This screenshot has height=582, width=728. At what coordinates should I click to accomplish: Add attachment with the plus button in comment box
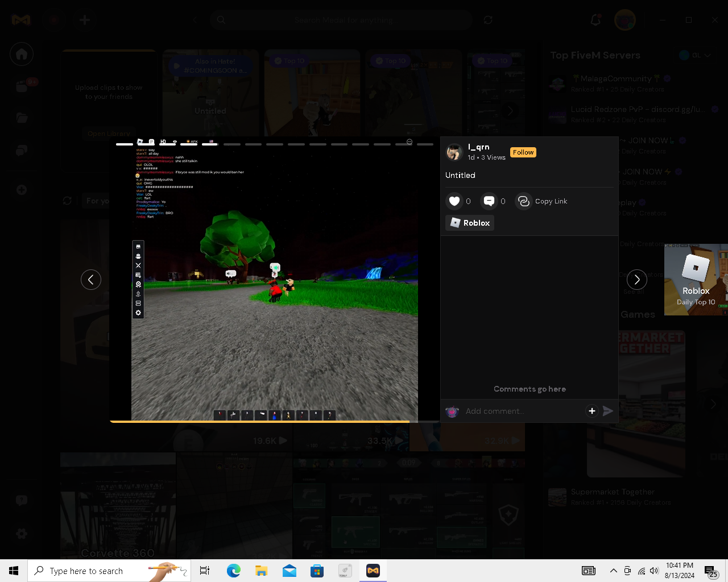point(592,411)
